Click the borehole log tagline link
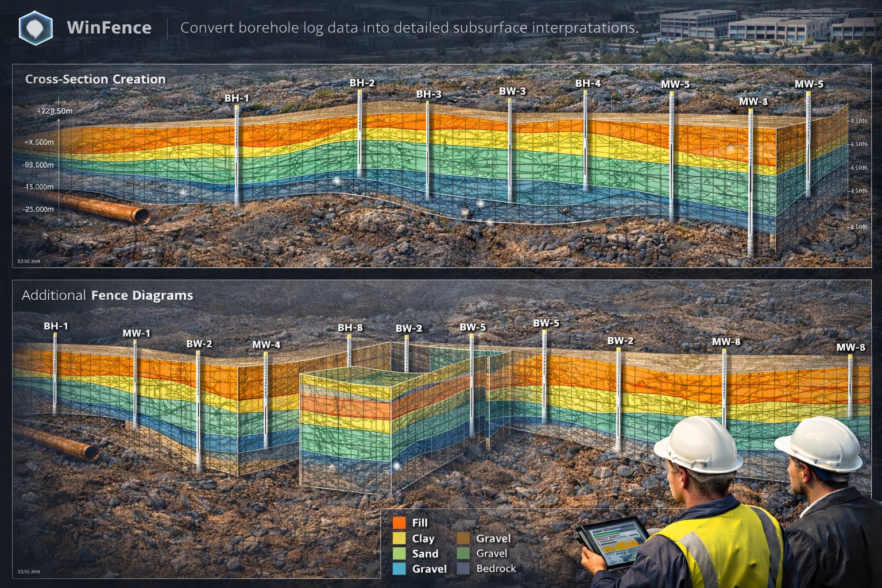The image size is (882, 588). tap(409, 27)
